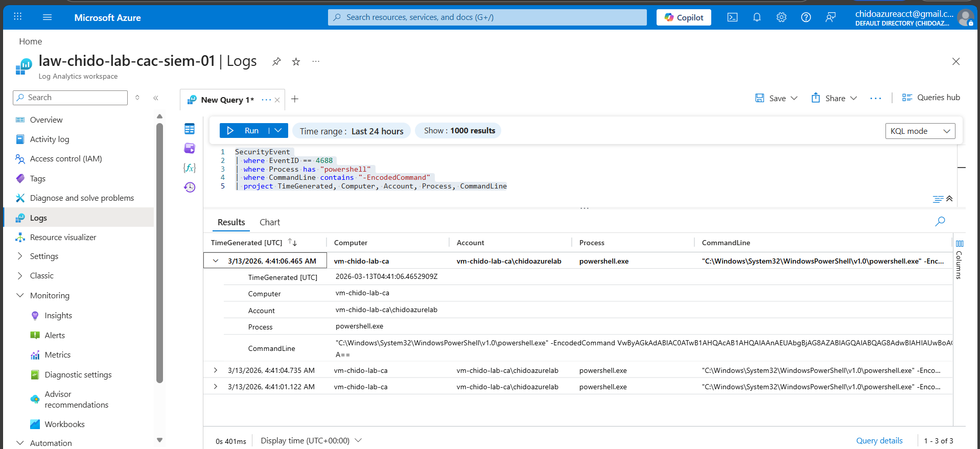Open the Functions fx pane icon
This screenshot has height=449, width=980.
click(x=190, y=168)
